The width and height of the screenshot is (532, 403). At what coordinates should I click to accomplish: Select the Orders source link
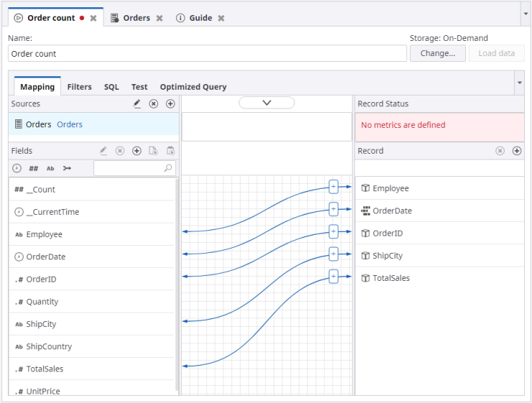point(70,124)
